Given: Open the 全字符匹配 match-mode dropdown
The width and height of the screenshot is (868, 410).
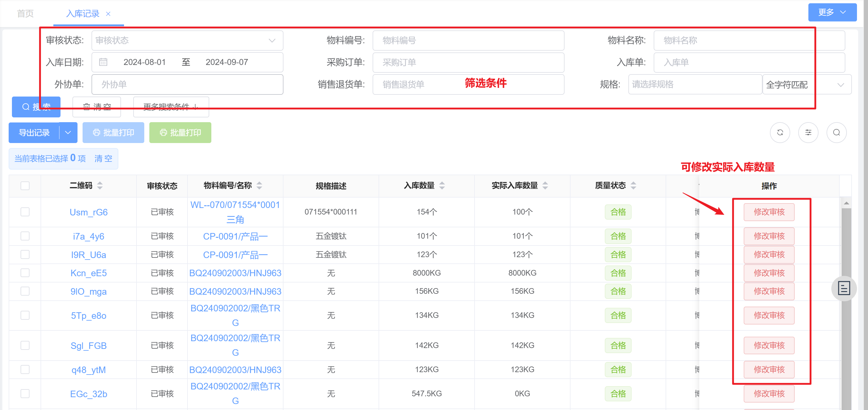Looking at the screenshot, I should (807, 85).
